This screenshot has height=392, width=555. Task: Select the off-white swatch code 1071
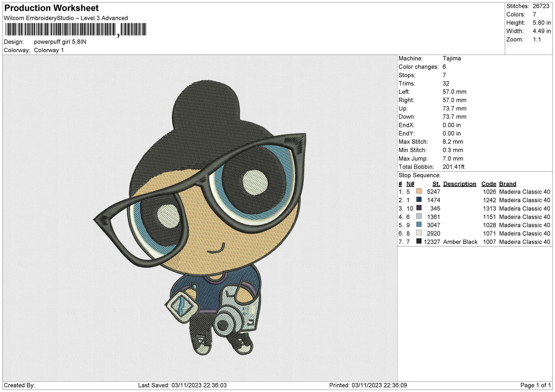pos(419,233)
